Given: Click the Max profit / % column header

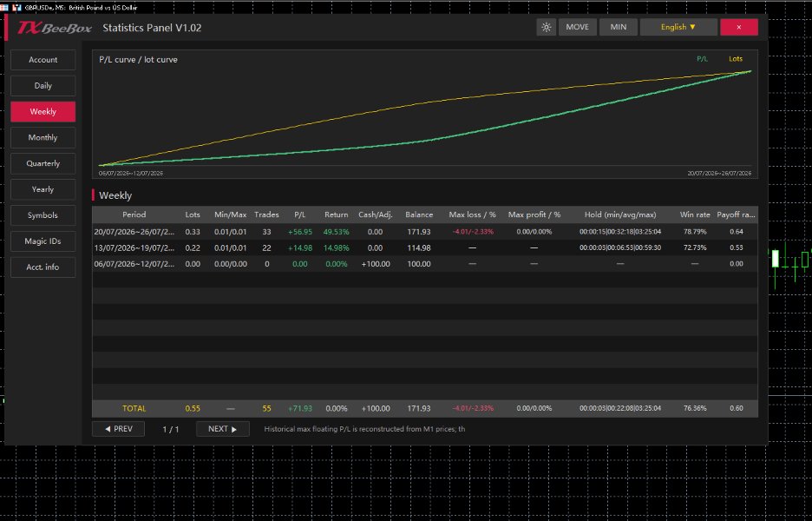Looking at the screenshot, I should click(x=534, y=214).
